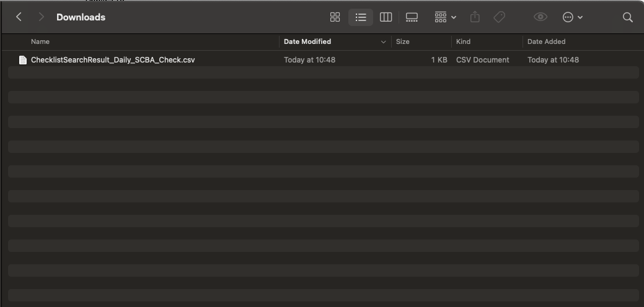This screenshot has height=307, width=644.
Task: Open the Search magnifier
Action: coord(627,17)
